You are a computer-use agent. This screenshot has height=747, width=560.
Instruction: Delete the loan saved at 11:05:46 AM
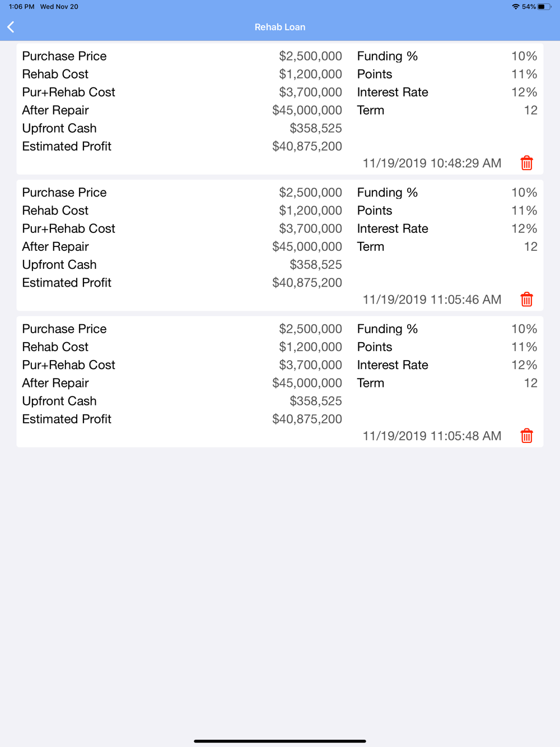point(526,300)
